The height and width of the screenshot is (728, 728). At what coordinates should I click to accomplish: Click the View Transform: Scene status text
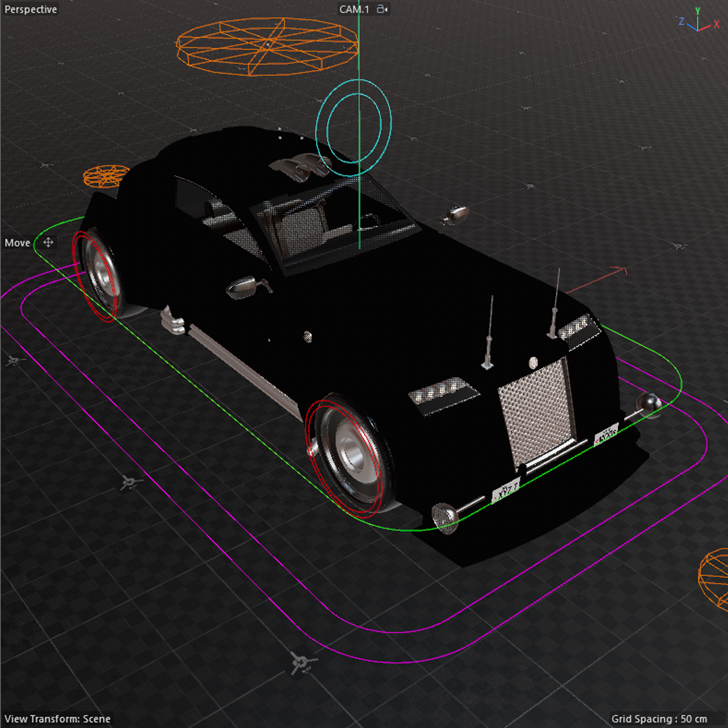[57, 719]
